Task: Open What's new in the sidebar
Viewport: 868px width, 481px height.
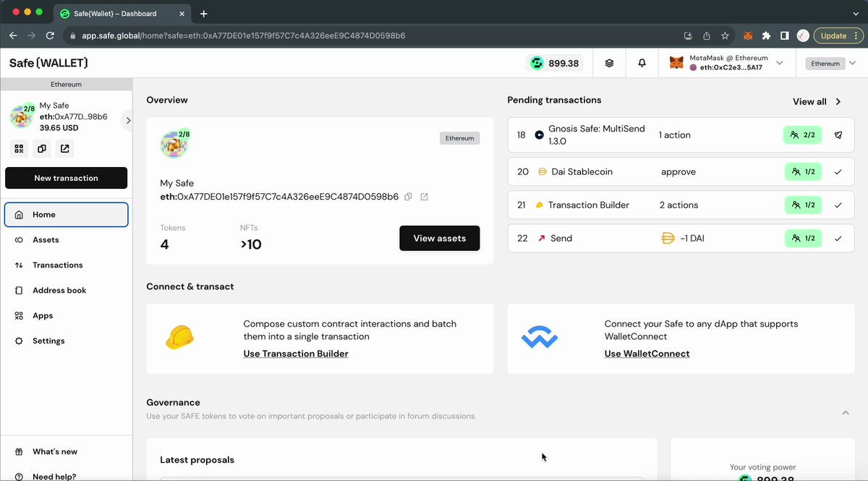Action: 66,452
